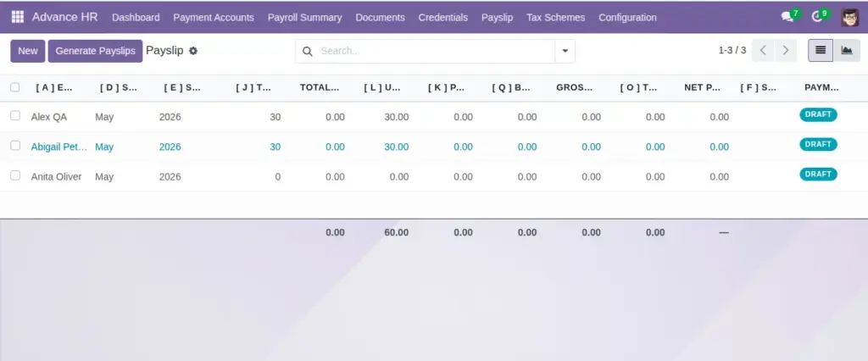Click the Generate Payslips button
This screenshot has height=361, width=868.
coord(95,51)
